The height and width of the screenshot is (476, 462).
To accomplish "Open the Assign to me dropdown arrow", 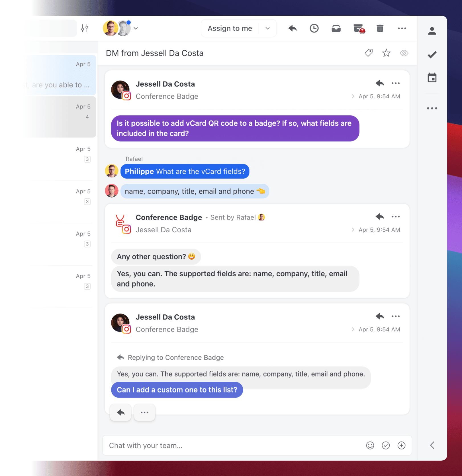I will click(267, 28).
